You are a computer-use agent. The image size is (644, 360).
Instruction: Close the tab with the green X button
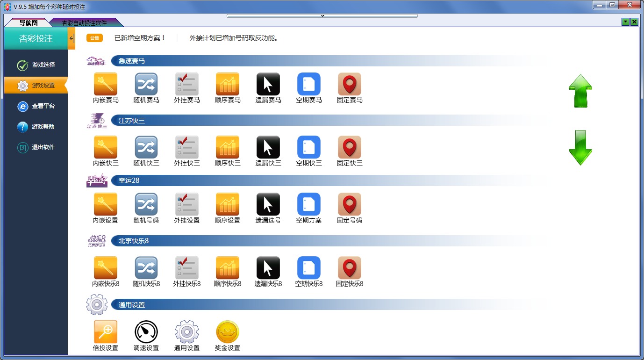pos(634,22)
